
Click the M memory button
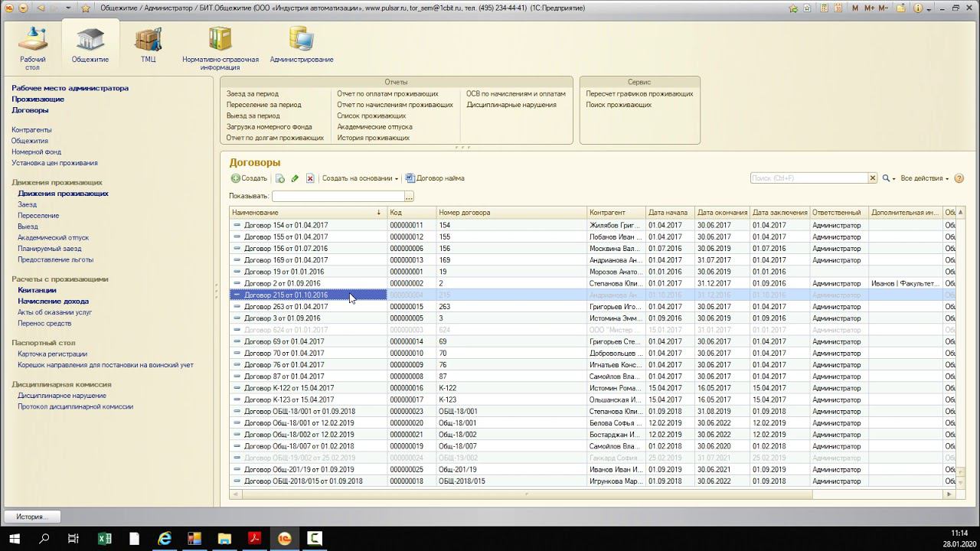(855, 8)
